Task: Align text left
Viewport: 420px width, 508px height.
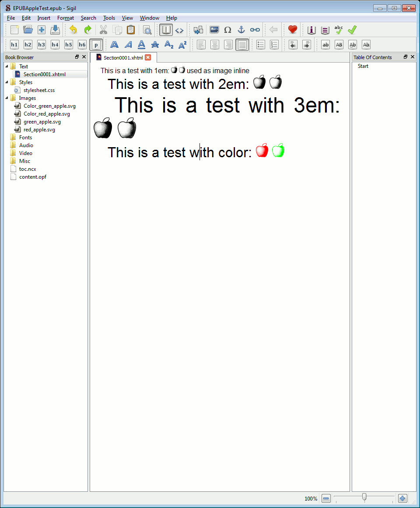Action: point(201,45)
